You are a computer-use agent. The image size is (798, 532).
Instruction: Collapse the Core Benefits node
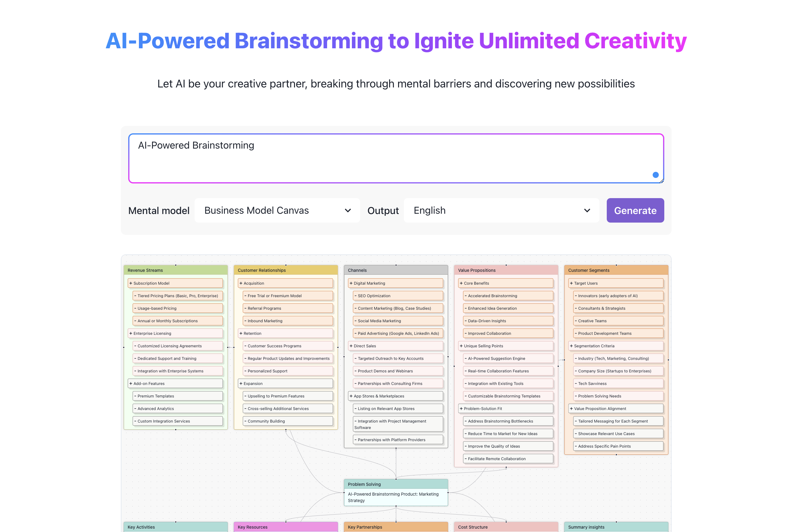point(461,283)
